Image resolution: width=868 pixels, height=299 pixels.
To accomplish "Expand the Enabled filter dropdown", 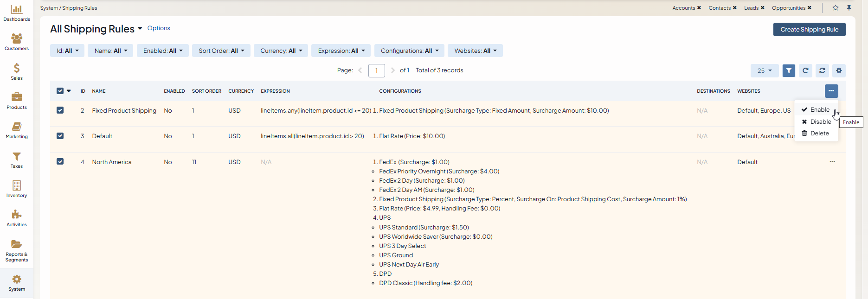I will coord(162,51).
